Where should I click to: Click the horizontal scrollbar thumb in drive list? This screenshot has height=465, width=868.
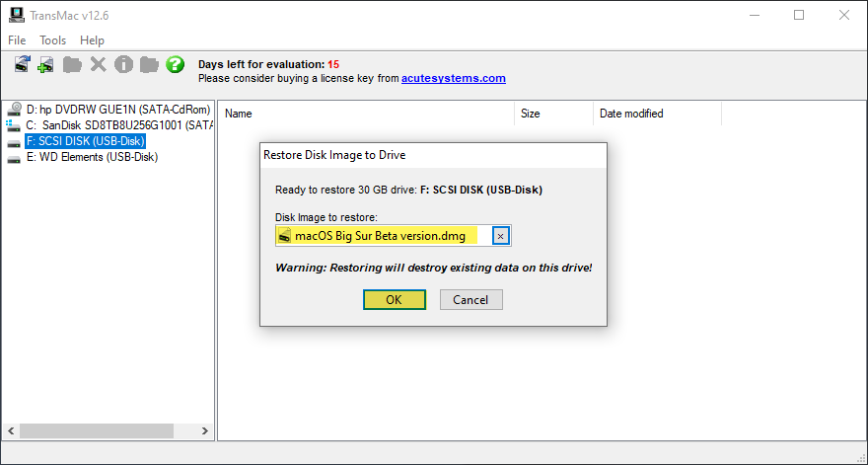pyautogui.click(x=97, y=430)
